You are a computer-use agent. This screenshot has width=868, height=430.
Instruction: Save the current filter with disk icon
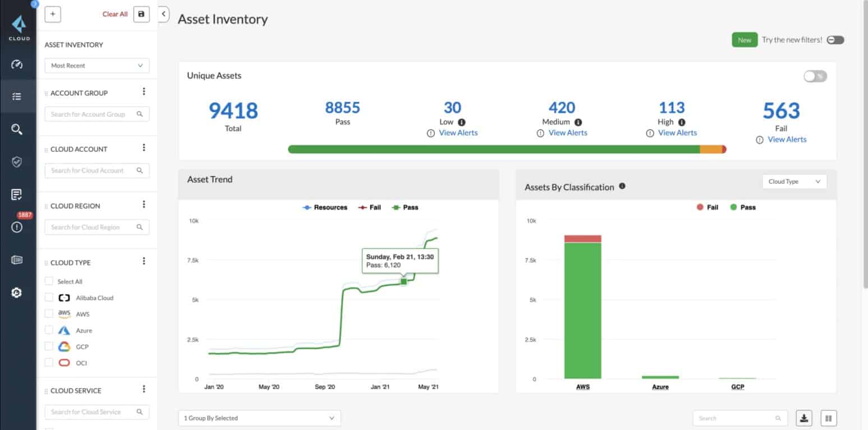point(141,14)
